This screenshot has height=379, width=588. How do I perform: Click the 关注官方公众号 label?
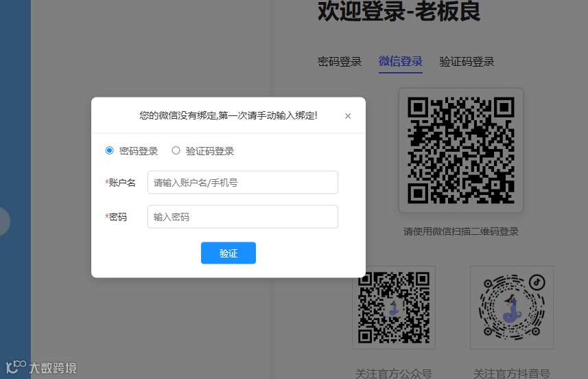coord(394,374)
